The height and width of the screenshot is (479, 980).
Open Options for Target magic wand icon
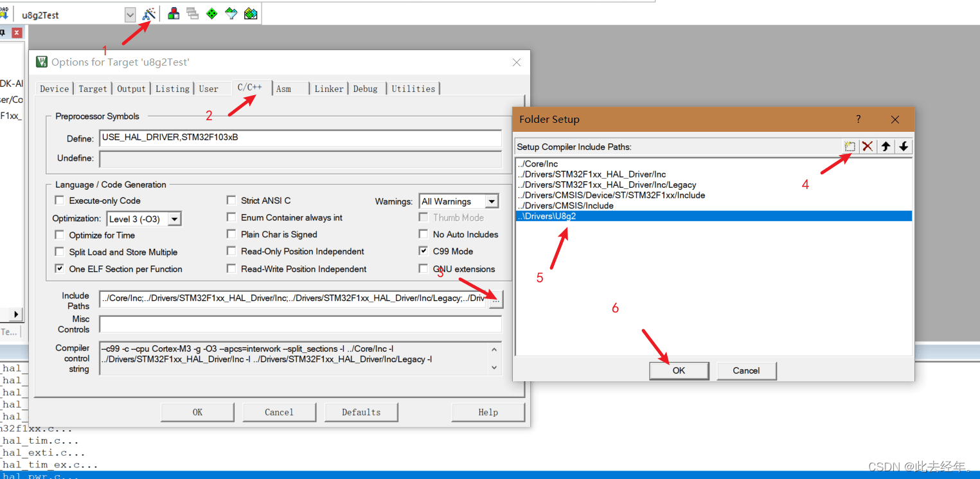pyautogui.click(x=149, y=14)
